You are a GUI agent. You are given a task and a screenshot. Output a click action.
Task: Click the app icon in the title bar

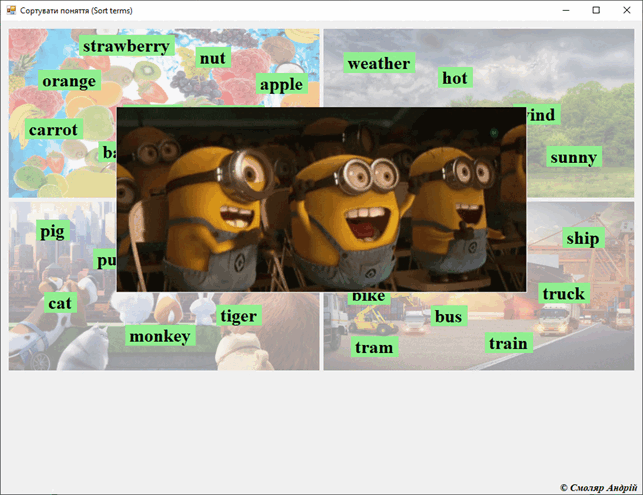[11, 10]
